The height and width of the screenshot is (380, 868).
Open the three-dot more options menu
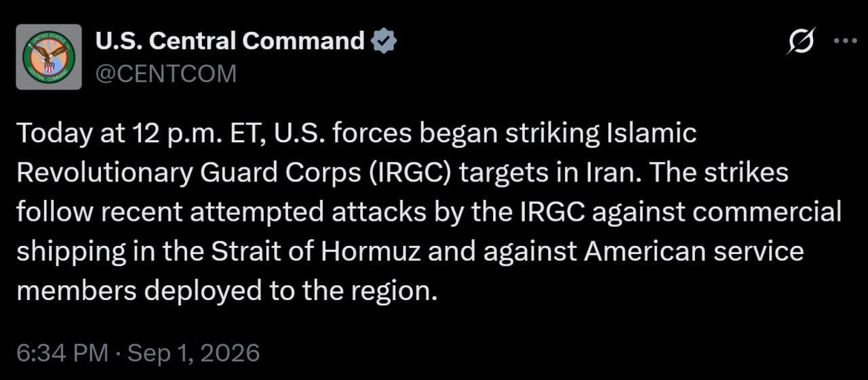(844, 41)
